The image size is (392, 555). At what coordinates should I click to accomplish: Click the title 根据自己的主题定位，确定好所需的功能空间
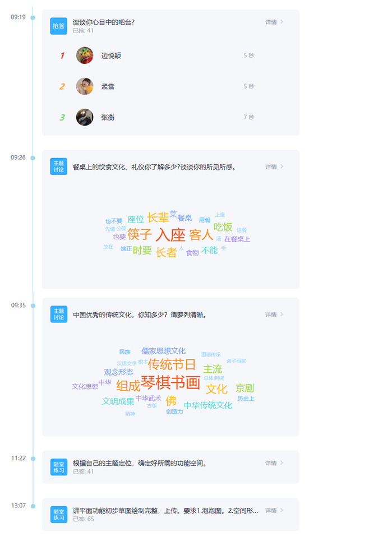pyautogui.click(x=140, y=463)
